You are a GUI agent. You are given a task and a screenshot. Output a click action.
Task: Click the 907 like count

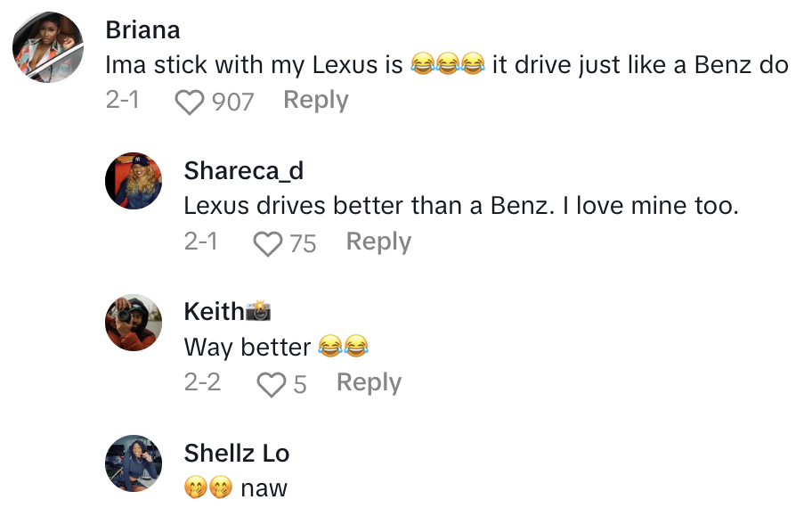(x=233, y=102)
